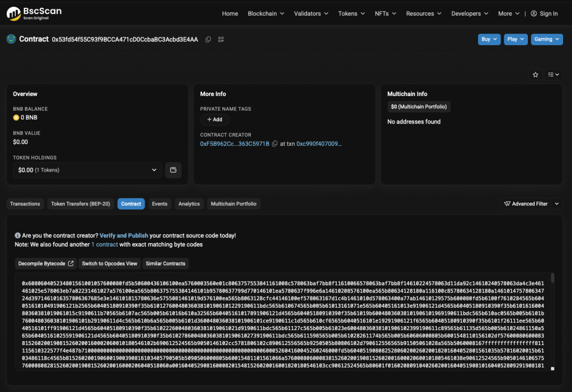Expand the Buy dropdown
The width and height of the screenshot is (572, 392).
[489, 39]
